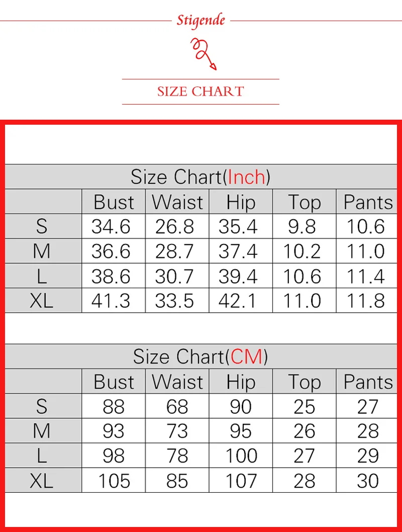Viewport: 402px width, 532px height.
Task: Click the 28.7 waist value for size M
Action: point(174,251)
